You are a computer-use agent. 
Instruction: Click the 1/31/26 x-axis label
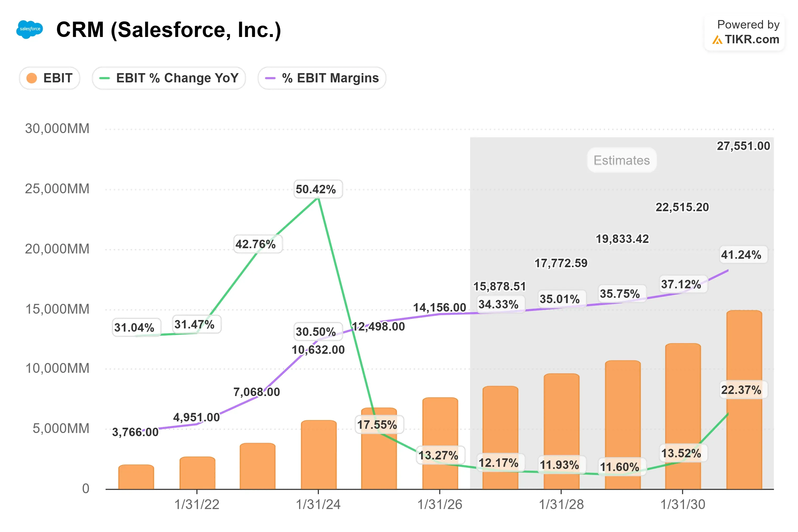(440, 505)
